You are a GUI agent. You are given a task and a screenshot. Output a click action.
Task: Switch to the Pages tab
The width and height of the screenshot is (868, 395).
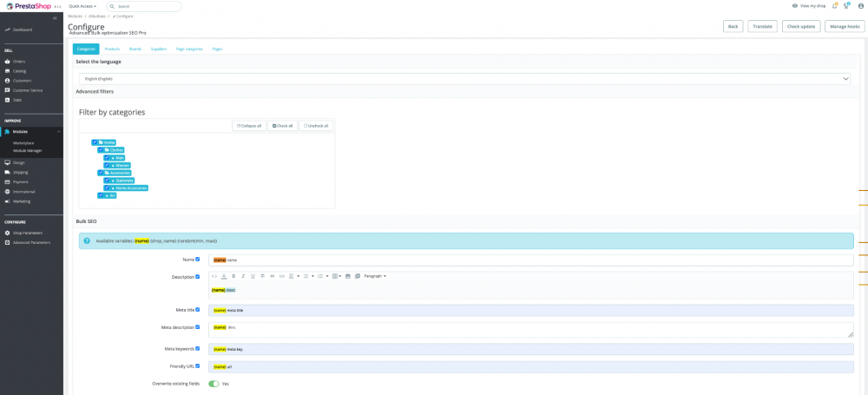point(218,49)
